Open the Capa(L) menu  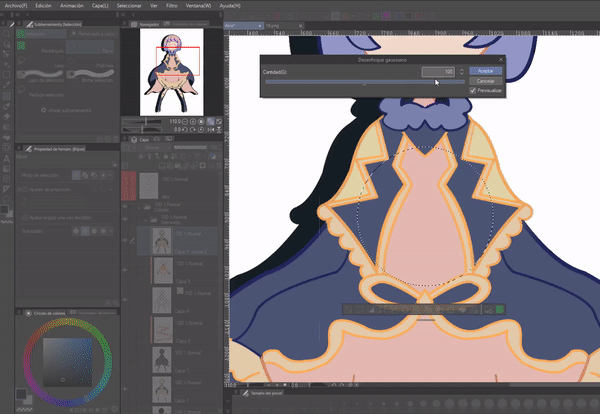[100, 6]
